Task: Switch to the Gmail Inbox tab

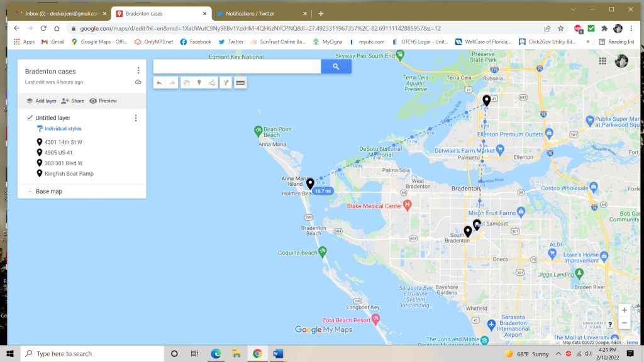Action: (57, 13)
